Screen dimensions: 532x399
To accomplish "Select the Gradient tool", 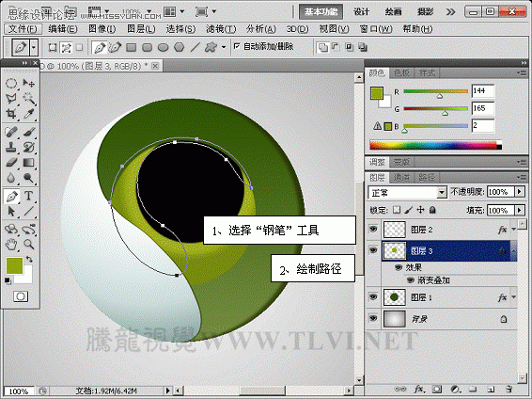I will coord(29,162).
